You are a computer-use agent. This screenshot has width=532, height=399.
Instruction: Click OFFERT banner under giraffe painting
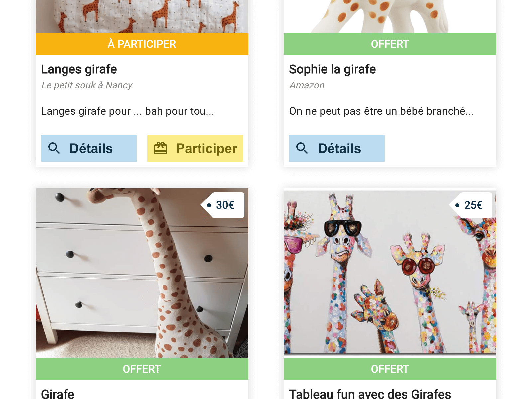tap(390, 369)
